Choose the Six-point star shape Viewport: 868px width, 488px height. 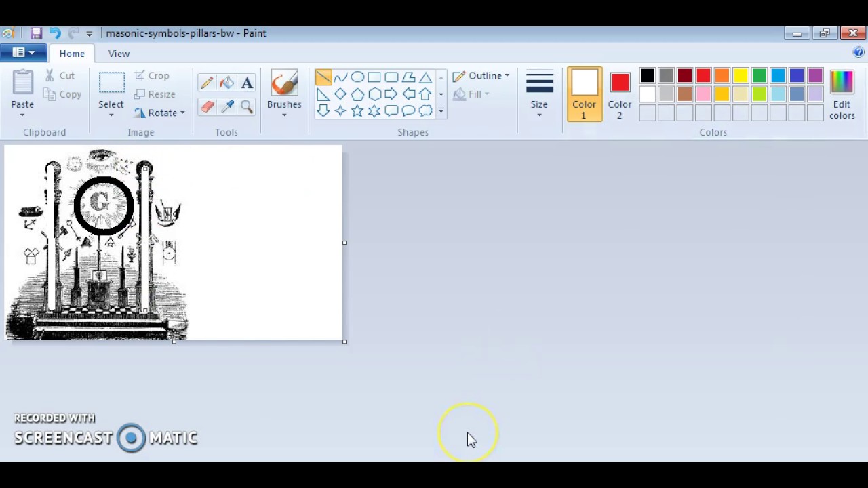374,111
